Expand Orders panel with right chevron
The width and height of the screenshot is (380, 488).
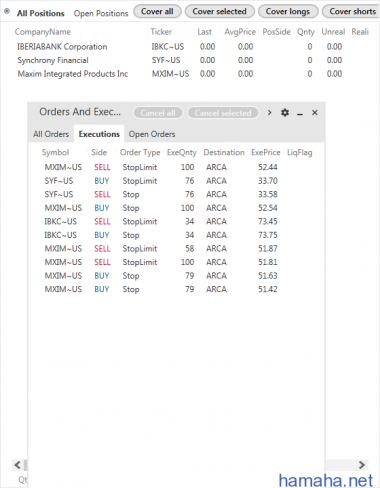click(x=269, y=113)
